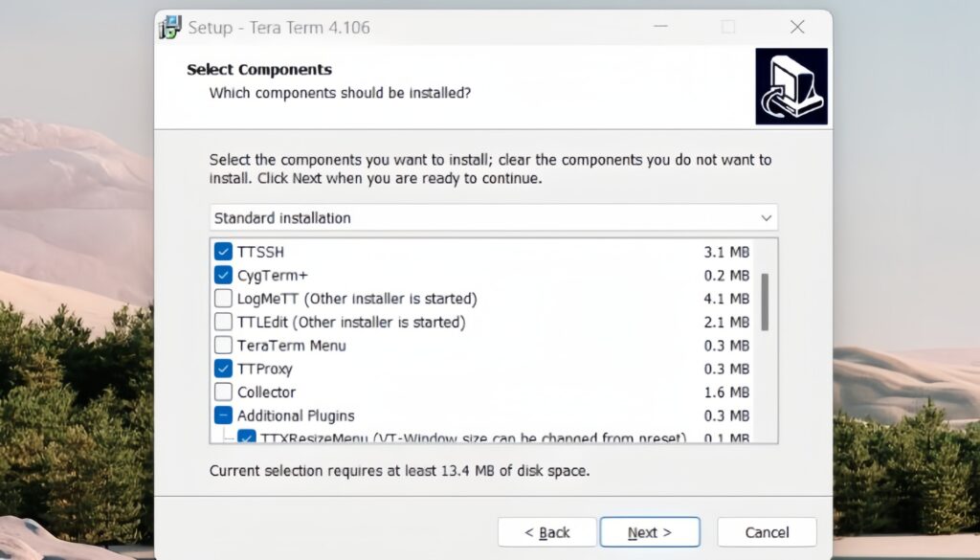Image resolution: width=980 pixels, height=560 pixels.
Task: Click the 3.1 MB size value
Action: (x=726, y=252)
